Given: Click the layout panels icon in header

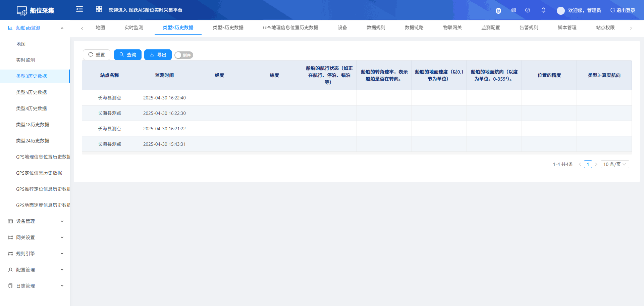Looking at the screenshot, I should pos(514,10).
